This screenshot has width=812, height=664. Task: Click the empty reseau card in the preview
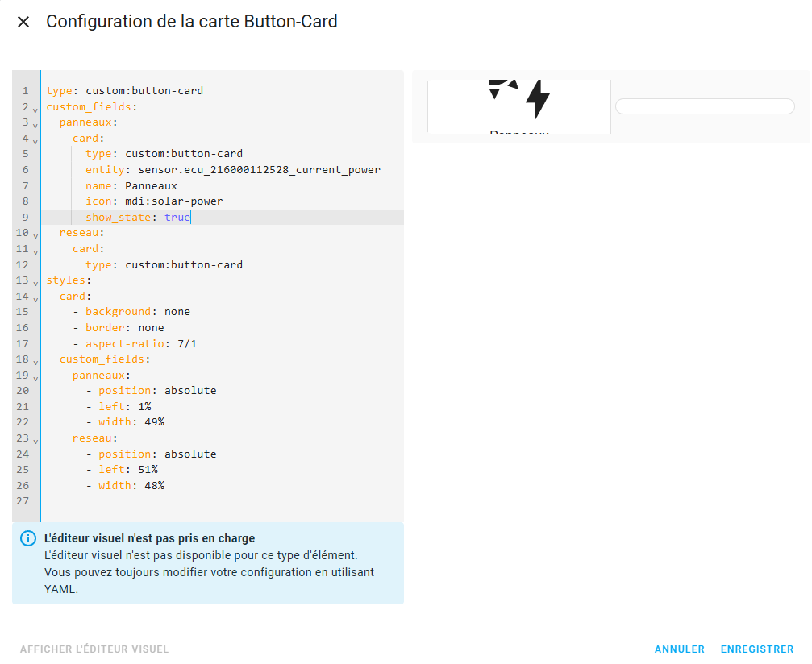(x=705, y=106)
